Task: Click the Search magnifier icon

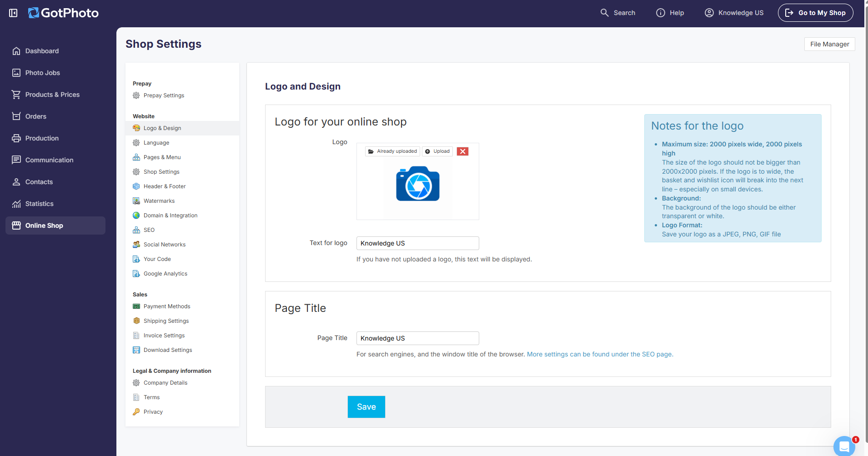Action: 604,13
